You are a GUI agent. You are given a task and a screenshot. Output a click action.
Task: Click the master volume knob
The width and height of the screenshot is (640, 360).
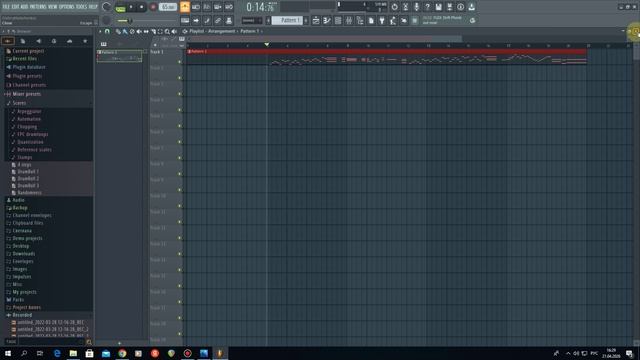pos(107,7)
